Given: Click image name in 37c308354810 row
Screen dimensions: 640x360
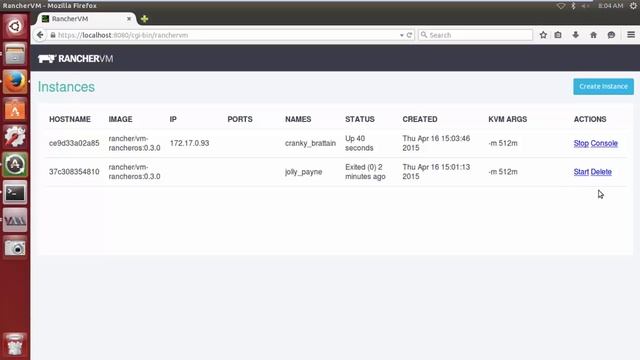Looking at the screenshot, I should tap(134, 172).
